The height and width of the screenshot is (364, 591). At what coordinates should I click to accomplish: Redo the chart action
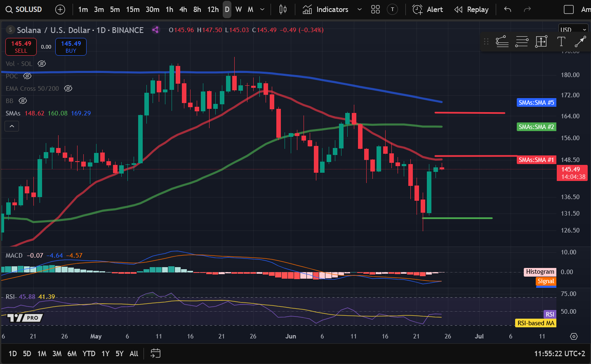tap(527, 9)
